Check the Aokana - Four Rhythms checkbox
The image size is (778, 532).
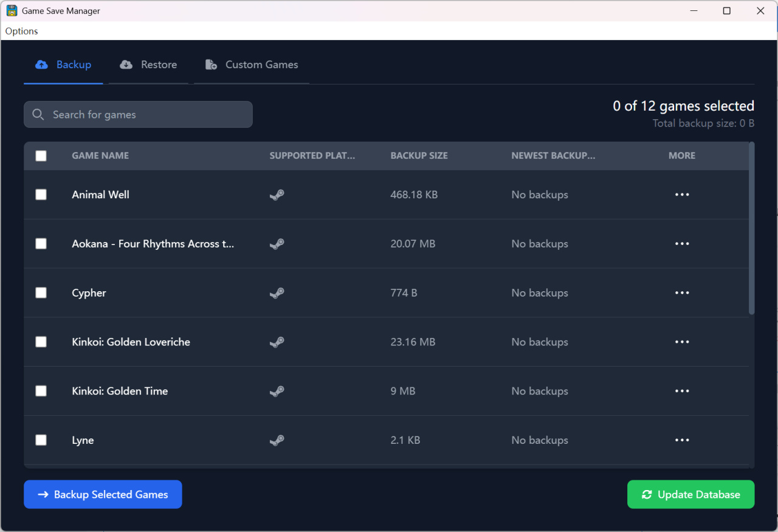(41, 244)
